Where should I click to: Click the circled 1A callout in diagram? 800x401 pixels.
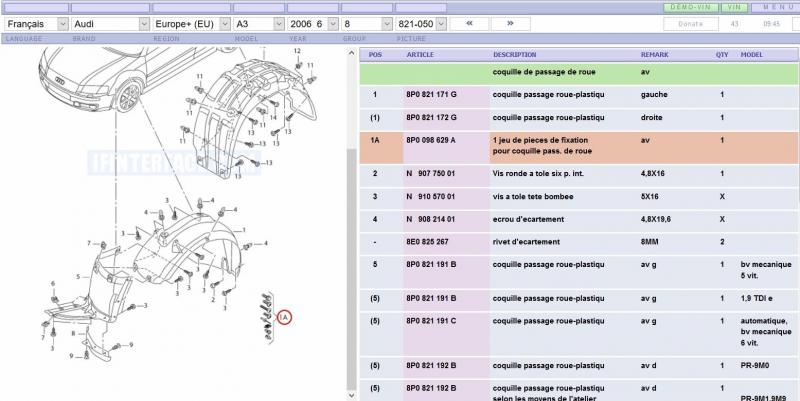284,317
